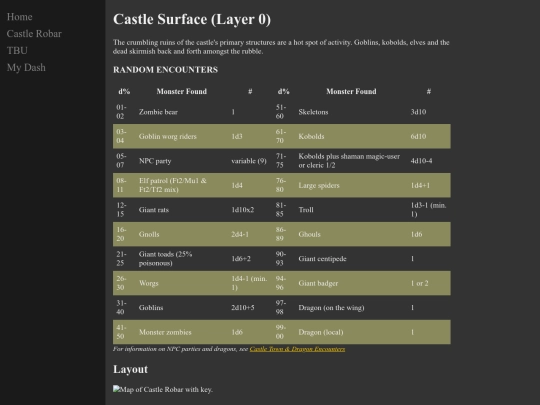Select the Gnolls cell
The height and width of the screenshot is (405, 540).
182,234
